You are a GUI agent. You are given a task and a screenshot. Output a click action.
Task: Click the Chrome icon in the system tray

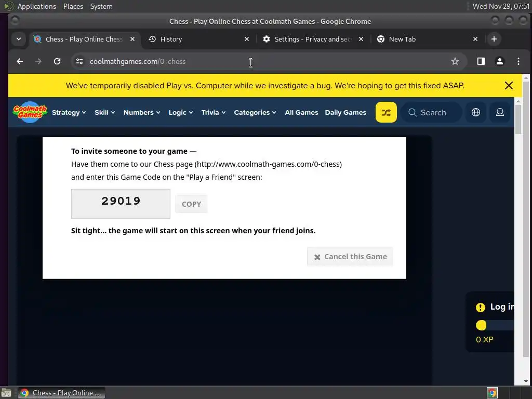(x=492, y=393)
